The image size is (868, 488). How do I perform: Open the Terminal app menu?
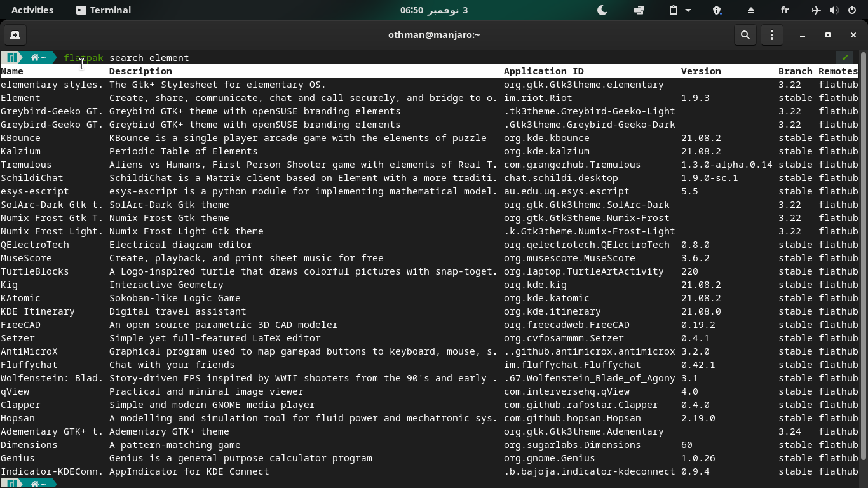(x=104, y=10)
